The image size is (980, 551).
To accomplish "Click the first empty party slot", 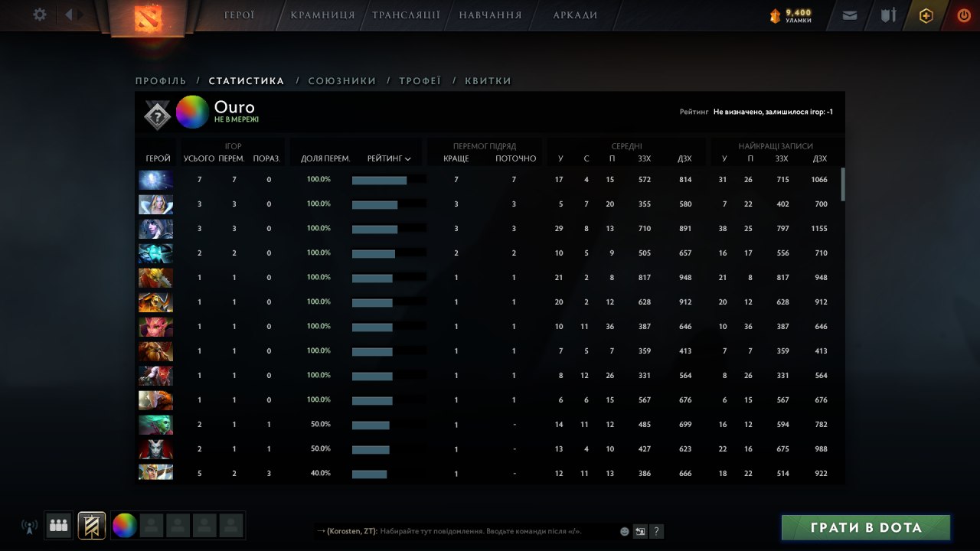I will (153, 526).
